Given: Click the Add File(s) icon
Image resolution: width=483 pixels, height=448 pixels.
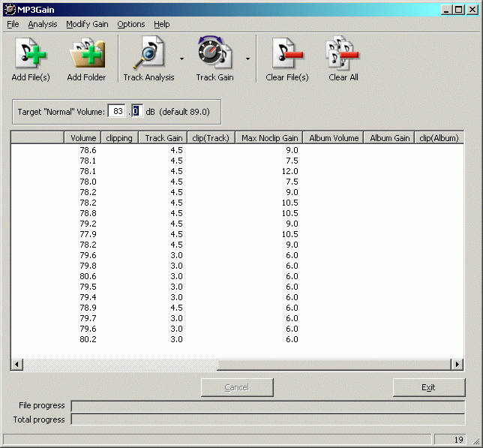Looking at the screenshot, I should coord(31,53).
